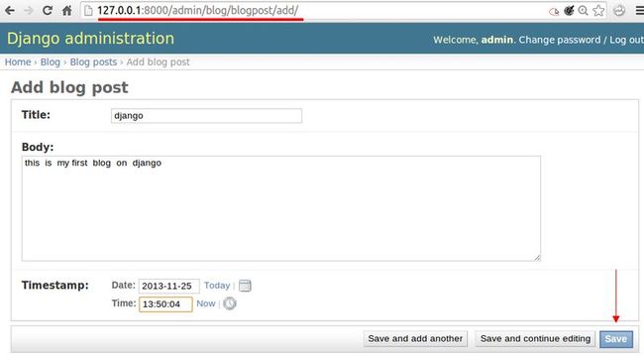Click the Add blog post breadcrumb text
Viewport: 644px width, 357px height.
[159, 62]
